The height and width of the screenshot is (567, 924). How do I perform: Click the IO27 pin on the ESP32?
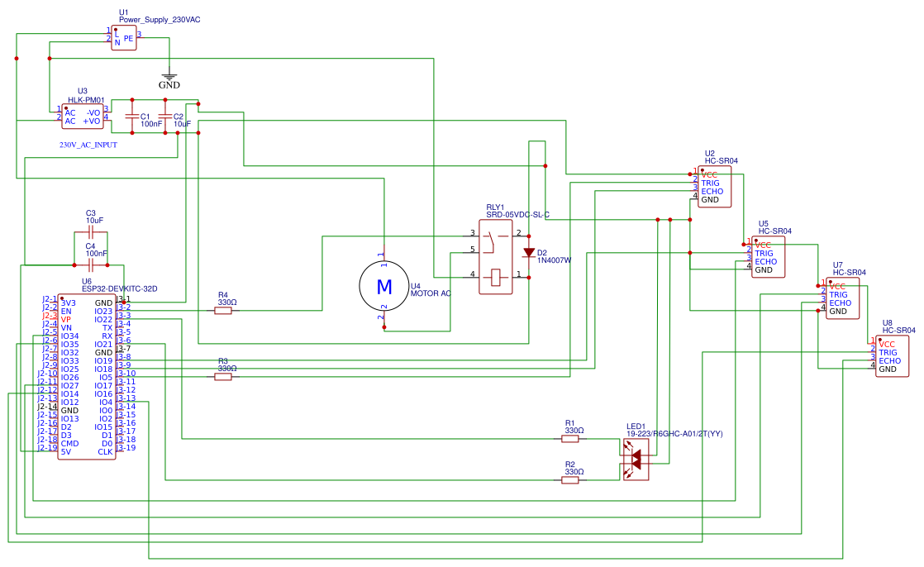click(69, 385)
